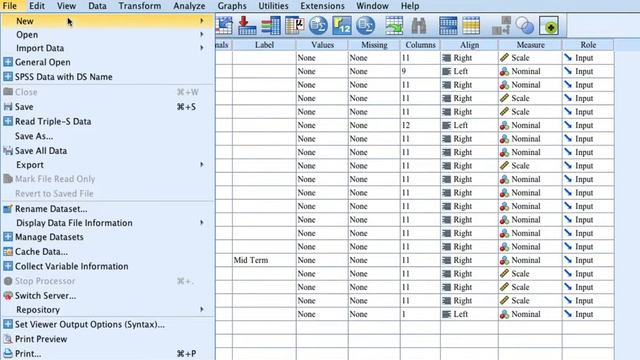Open the View menu in the menu bar
640x360 pixels.
click(66, 6)
